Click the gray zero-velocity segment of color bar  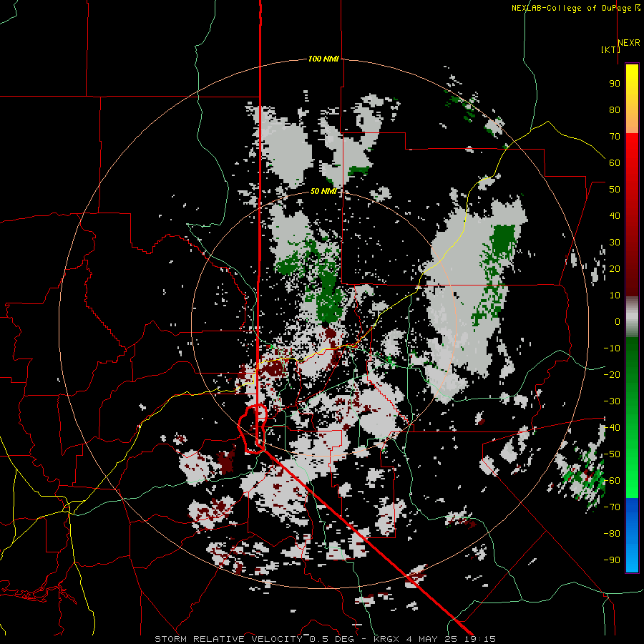(x=632, y=317)
